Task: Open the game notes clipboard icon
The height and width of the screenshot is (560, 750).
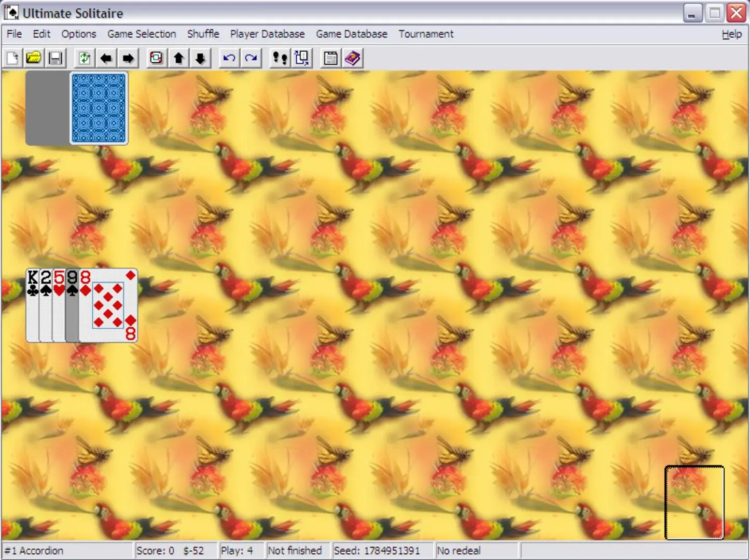Action: [x=330, y=58]
